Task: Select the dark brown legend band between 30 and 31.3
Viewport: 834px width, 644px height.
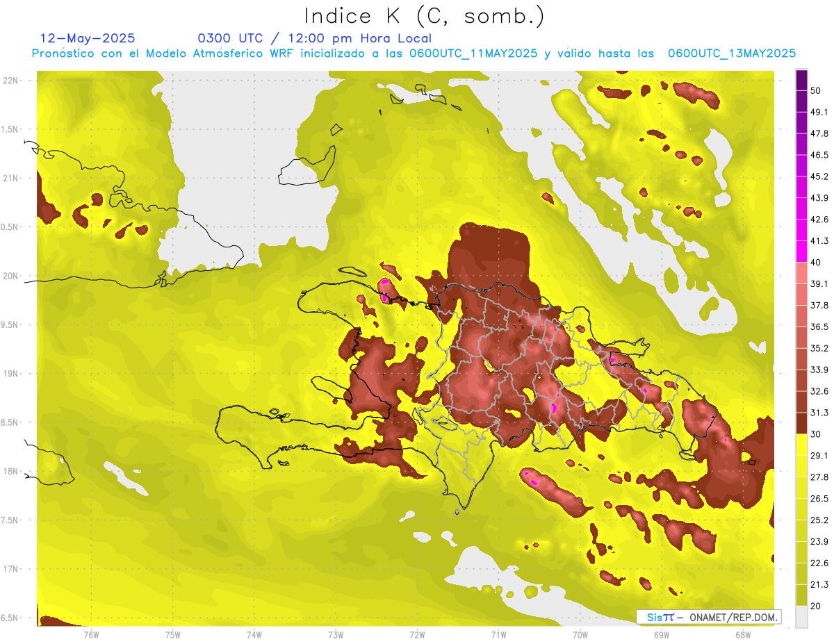Action: click(801, 423)
